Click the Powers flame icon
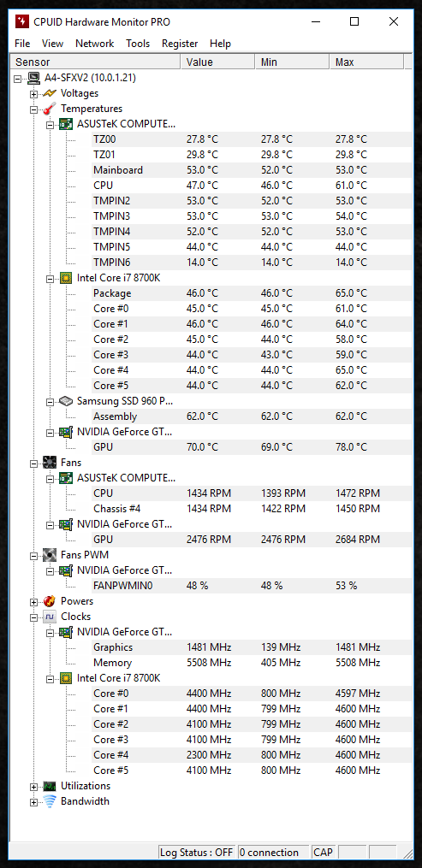The image size is (422, 868). pos(51,601)
